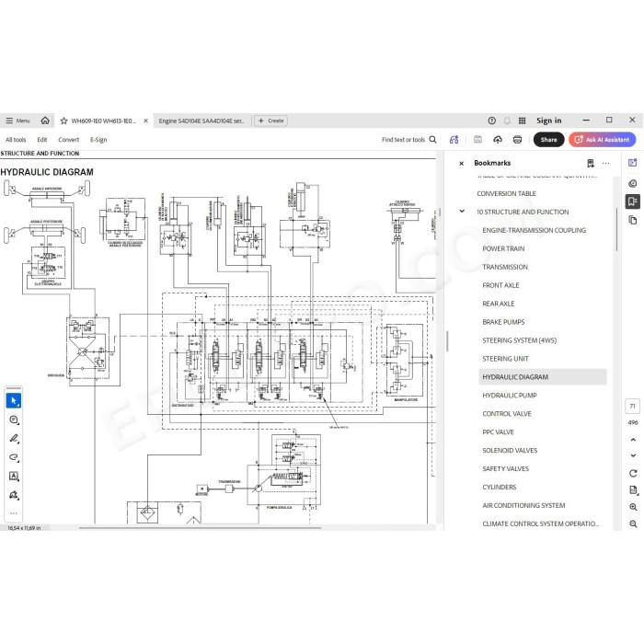
Task: Click the Save file icon
Action: click(x=477, y=140)
